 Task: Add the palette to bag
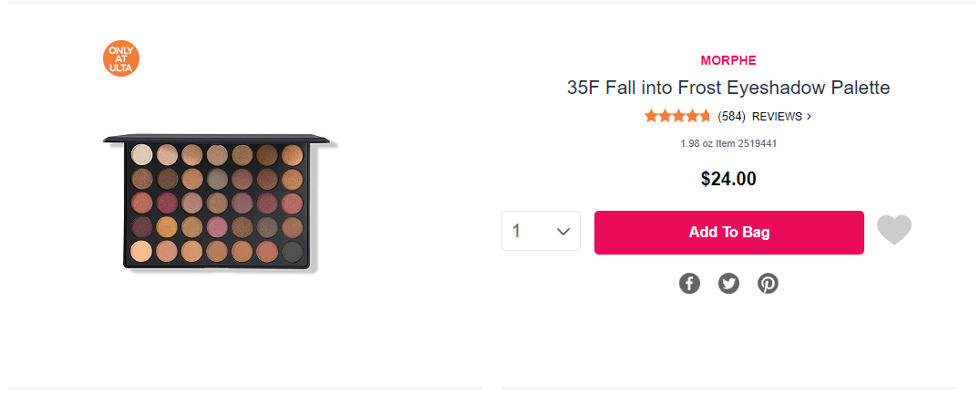click(x=728, y=233)
